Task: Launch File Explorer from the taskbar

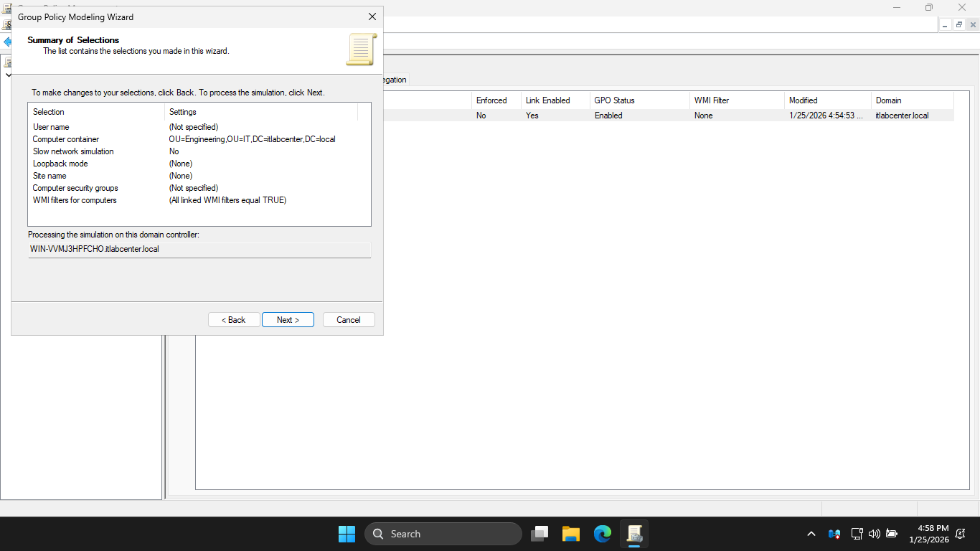Action: coord(571,534)
